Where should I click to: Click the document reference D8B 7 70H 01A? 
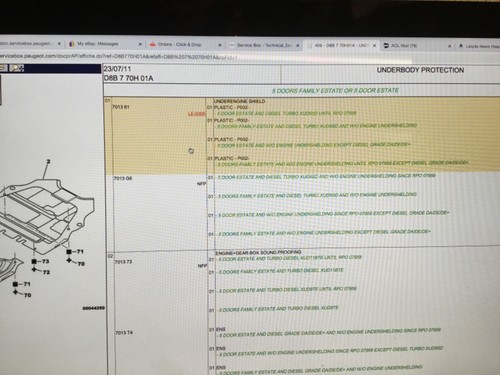tap(129, 78)
